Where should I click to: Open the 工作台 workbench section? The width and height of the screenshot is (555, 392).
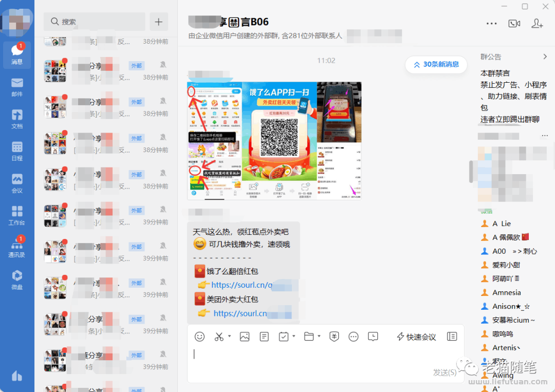point(16,215)
